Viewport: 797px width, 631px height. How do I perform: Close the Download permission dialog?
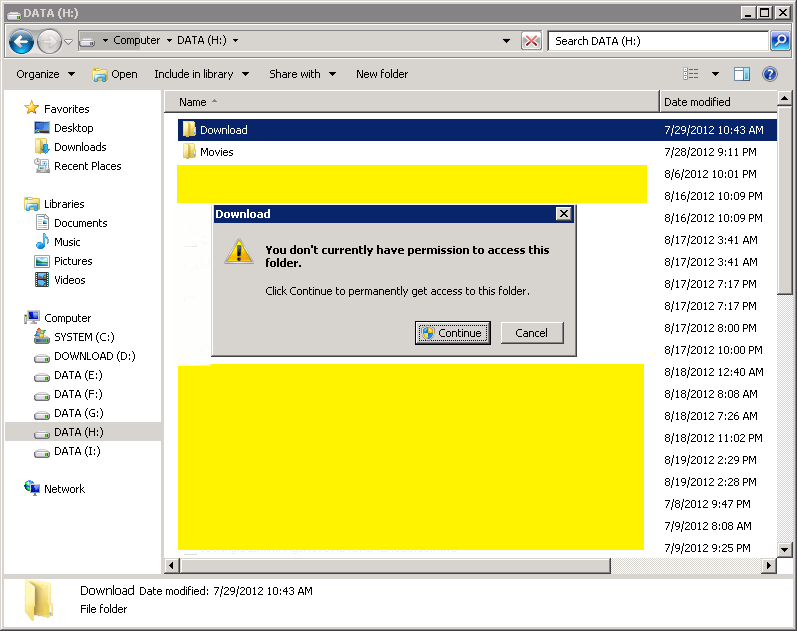click(564, 214)
